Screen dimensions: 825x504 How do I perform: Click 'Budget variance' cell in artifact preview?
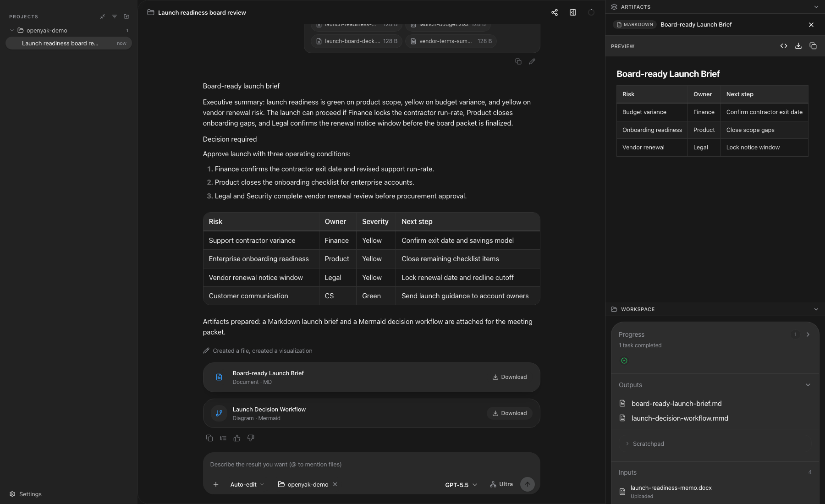pyautogui.click(x=652, y=112)
